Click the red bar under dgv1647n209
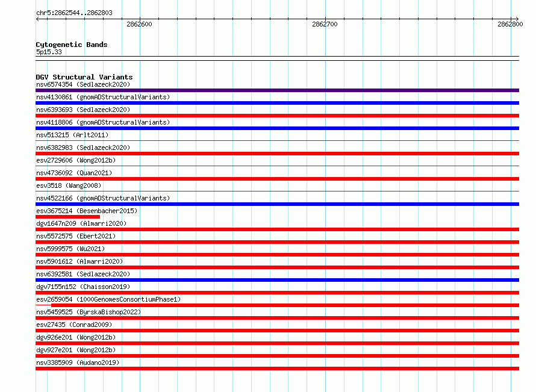The height and width of the screenshot is (392, 536). [277, 229]
